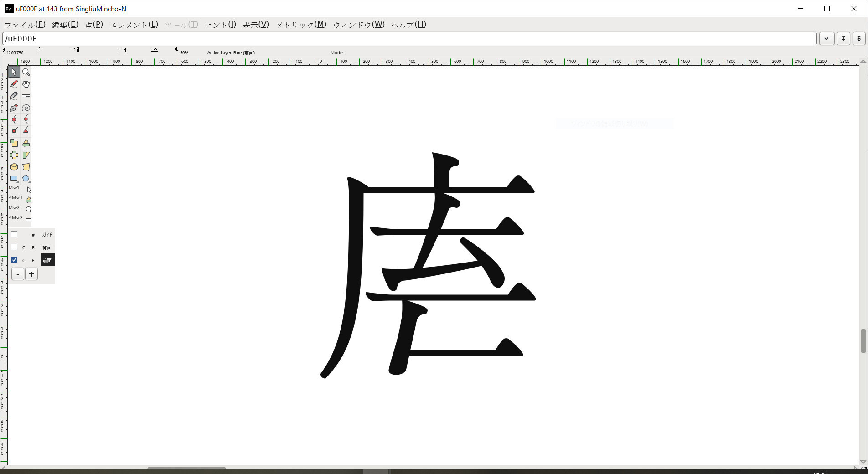Uncheck the 前面 layer checkbox

pos(14,260)
